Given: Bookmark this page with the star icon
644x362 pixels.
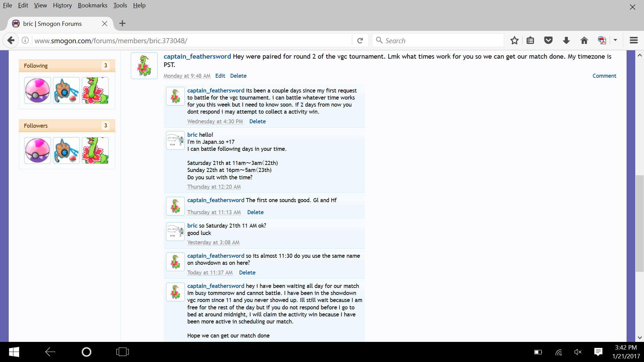Looking at the screenshot, I should [514, 41].
